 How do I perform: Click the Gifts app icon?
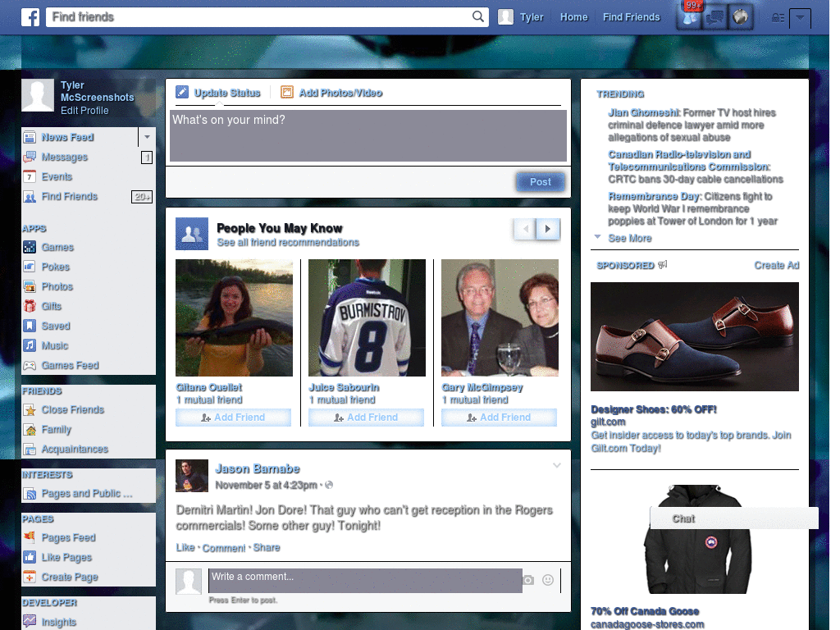[30, 307]
